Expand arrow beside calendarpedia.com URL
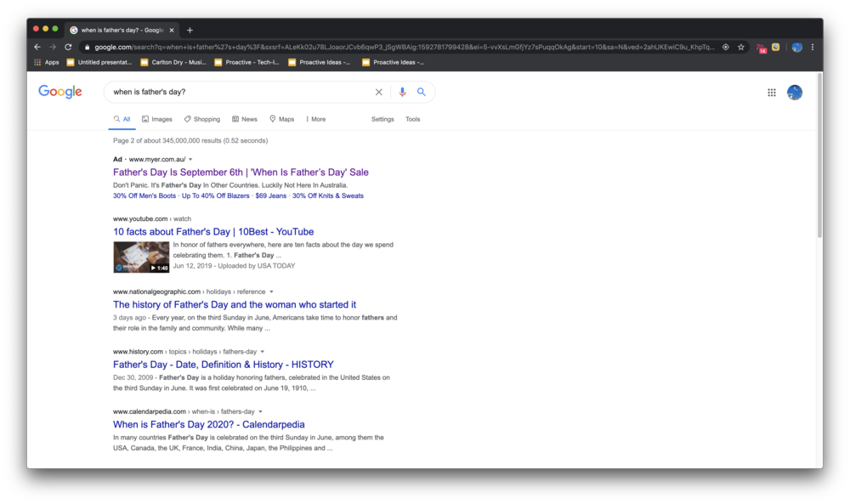The width and height of the screenshot is (850, 504). (260, 412)
